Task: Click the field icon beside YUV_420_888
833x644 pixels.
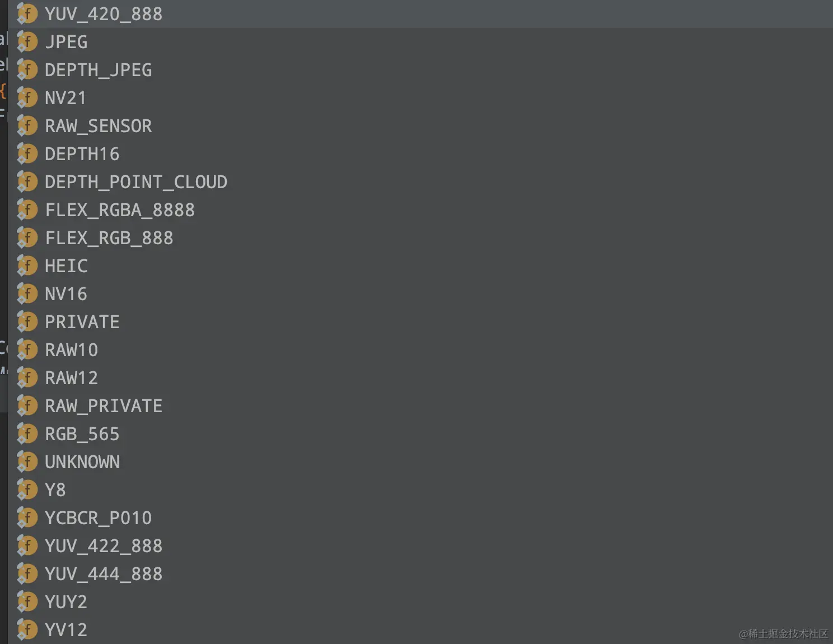Action: click(27, 14)
